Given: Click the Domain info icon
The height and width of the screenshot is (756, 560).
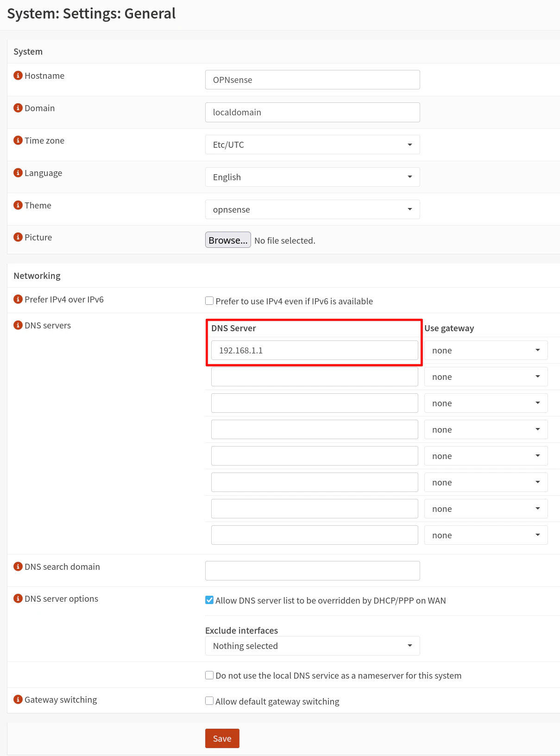Looking at the screenshot, I should (18, 108).
